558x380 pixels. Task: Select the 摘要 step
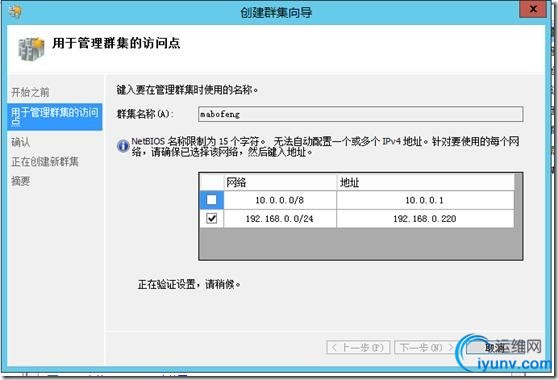tap(21, 181)
